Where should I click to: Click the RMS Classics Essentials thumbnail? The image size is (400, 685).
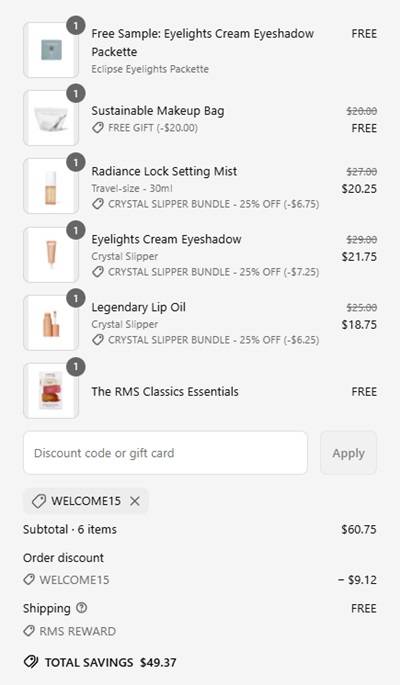[51, 391]
